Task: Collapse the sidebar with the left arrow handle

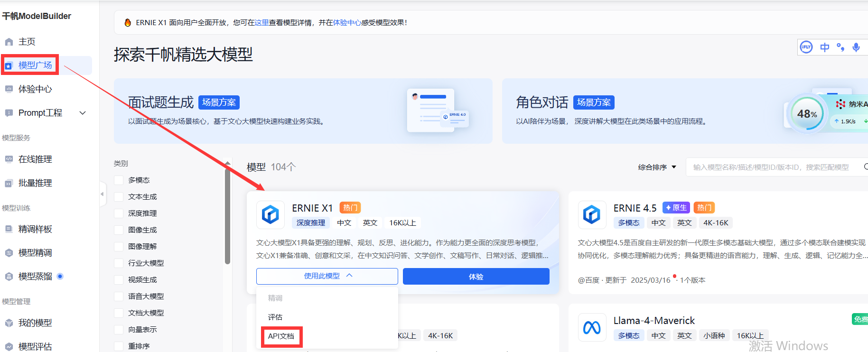Action: [x=102, y=194]
